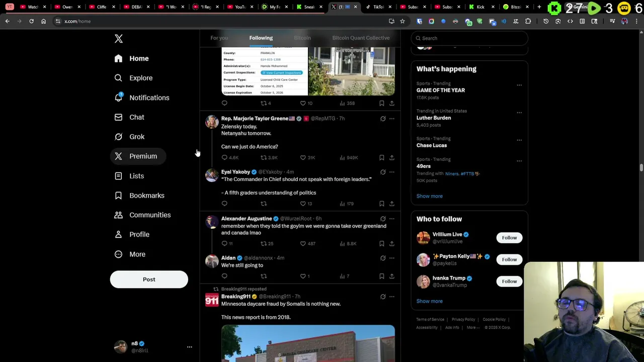
Task: Open Communities in the sidebar
Action: coord(143,215)
